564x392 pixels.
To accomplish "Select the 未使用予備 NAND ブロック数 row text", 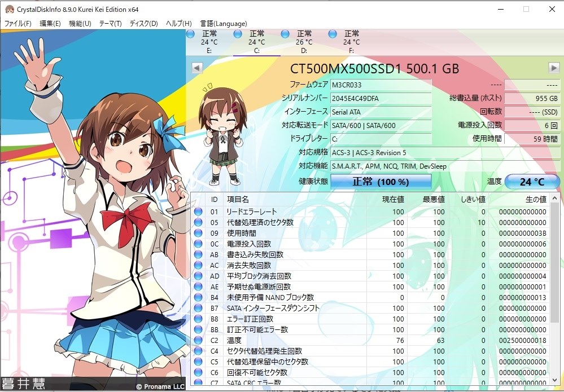I will pos(270,297).
